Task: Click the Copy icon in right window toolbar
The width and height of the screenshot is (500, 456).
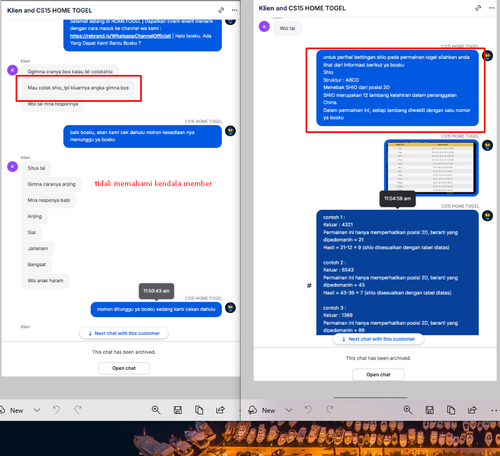Action: [451, 410]
